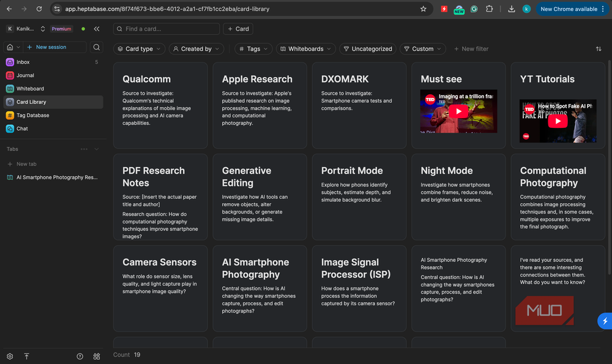
Task: Click the help question mark icon
Action: tap(80, 356)
